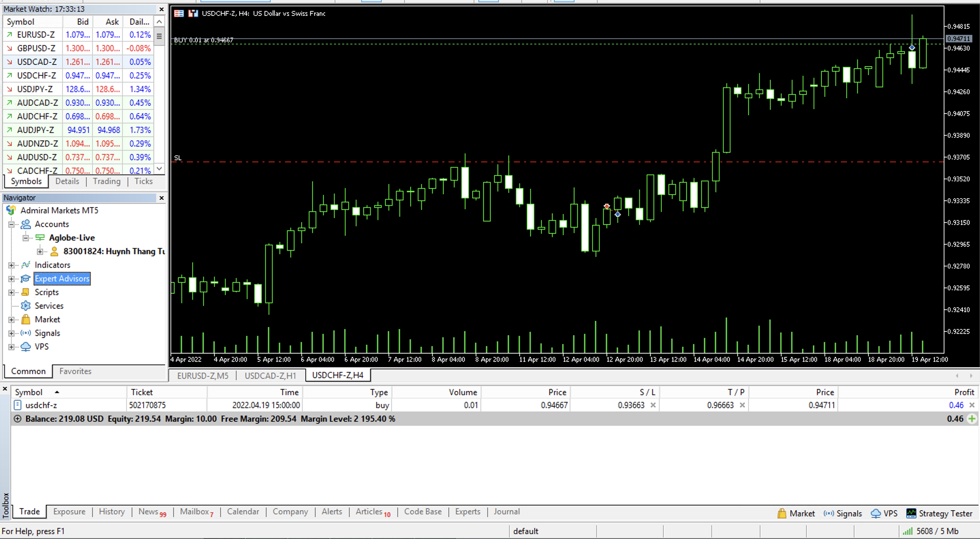Open Signals in the bottom toolbox bar
The image size is (980, 539).
843,513
